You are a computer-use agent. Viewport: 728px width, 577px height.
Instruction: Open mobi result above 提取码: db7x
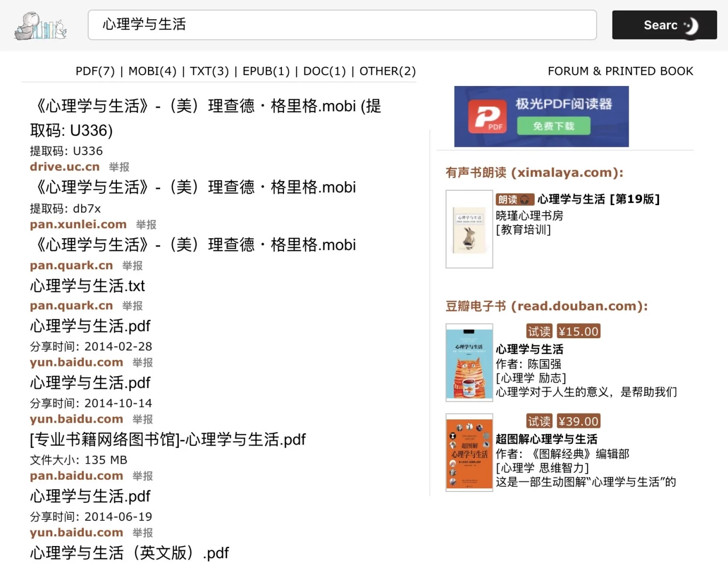tap(193, 187)
